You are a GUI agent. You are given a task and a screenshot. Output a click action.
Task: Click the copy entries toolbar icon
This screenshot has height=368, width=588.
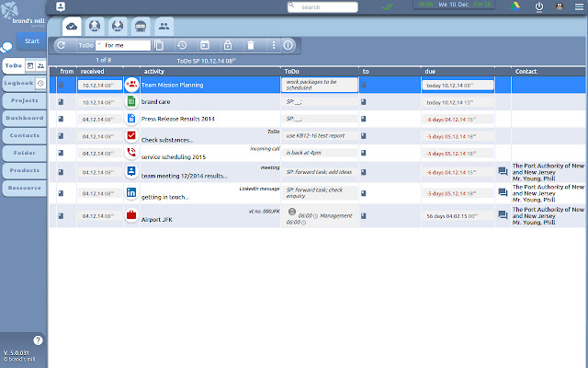click(x=159, y=45)
